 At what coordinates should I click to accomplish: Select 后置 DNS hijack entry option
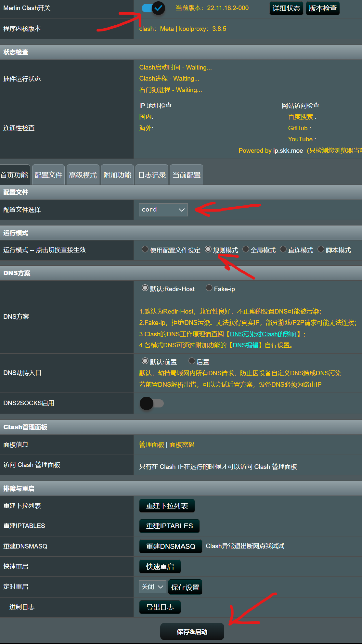tap(192, 361)
